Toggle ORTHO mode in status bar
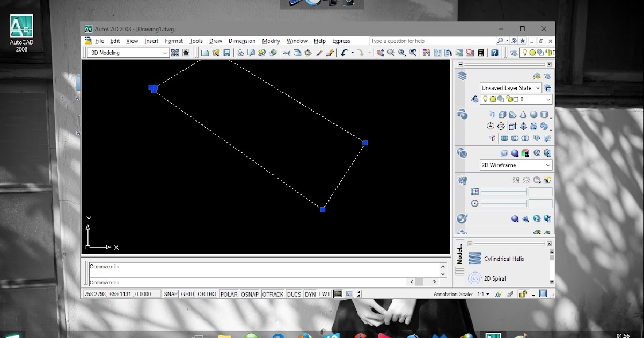 pos(207,294)
